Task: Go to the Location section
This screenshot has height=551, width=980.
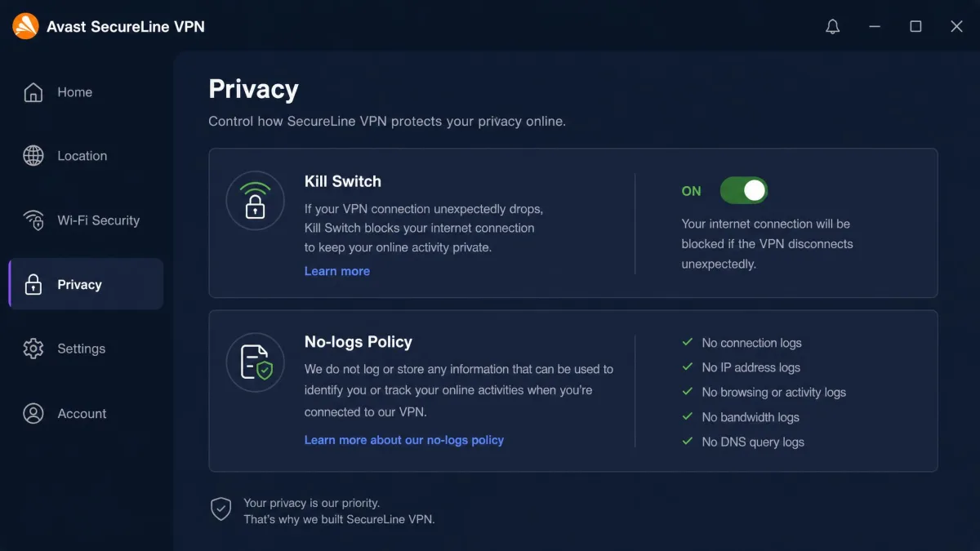Action: pyautogui.click(x=86, y=156)
